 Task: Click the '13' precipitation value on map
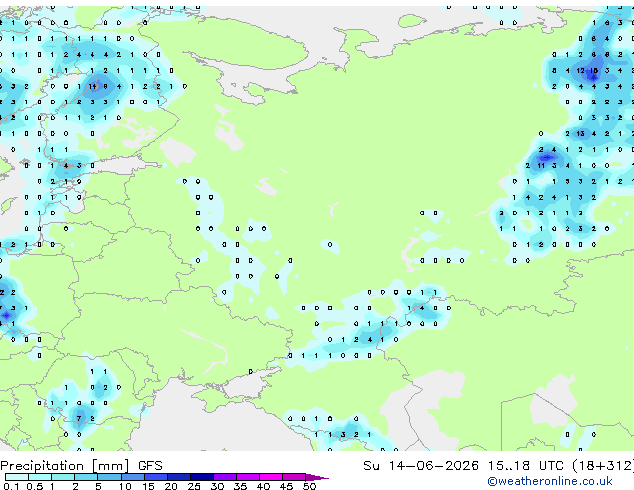[x=581, y=133]
